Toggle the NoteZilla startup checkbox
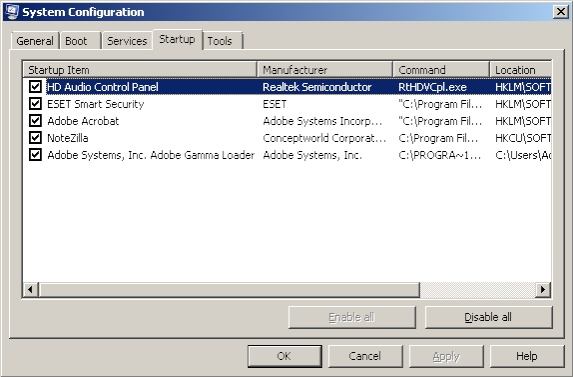Image resolution: width=573 pixels, height=377 pixels. tap(35, 138)
